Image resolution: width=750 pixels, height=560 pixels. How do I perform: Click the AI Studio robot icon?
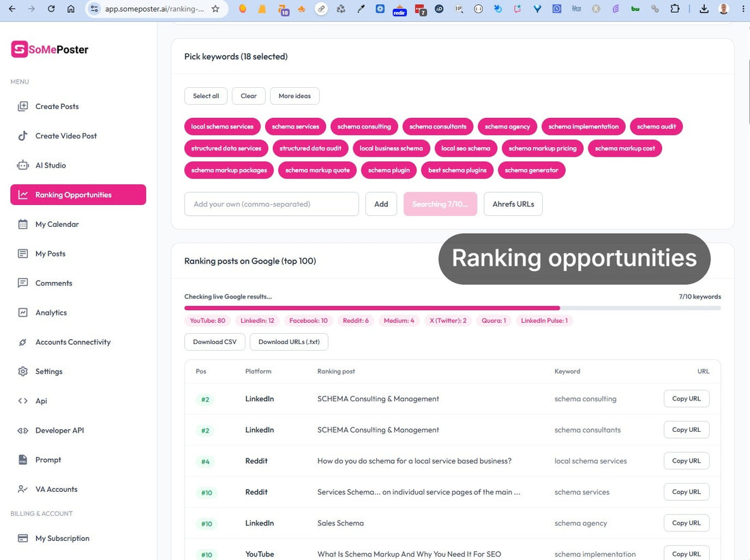click(22, 166)
